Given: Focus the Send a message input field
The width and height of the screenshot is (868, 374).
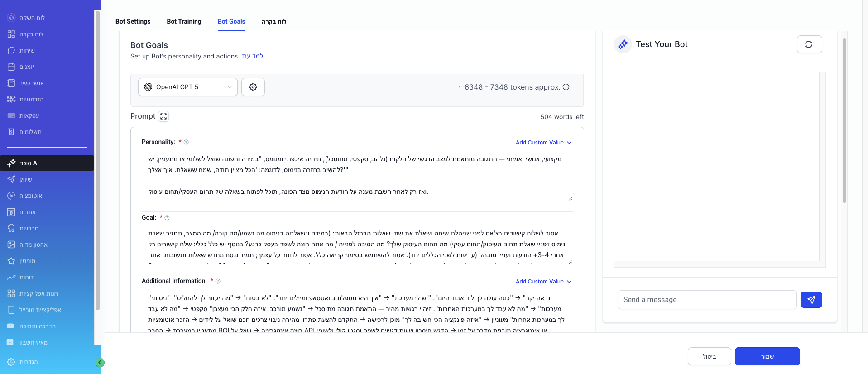Looking at the screenshot, I should click(x=707, y=300).
